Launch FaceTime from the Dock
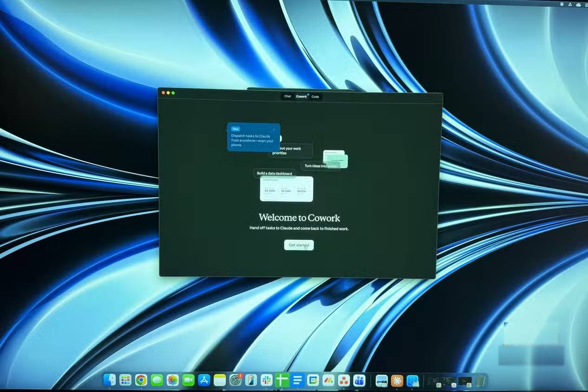Screen dimensions: 588x392 click(188, 380)
